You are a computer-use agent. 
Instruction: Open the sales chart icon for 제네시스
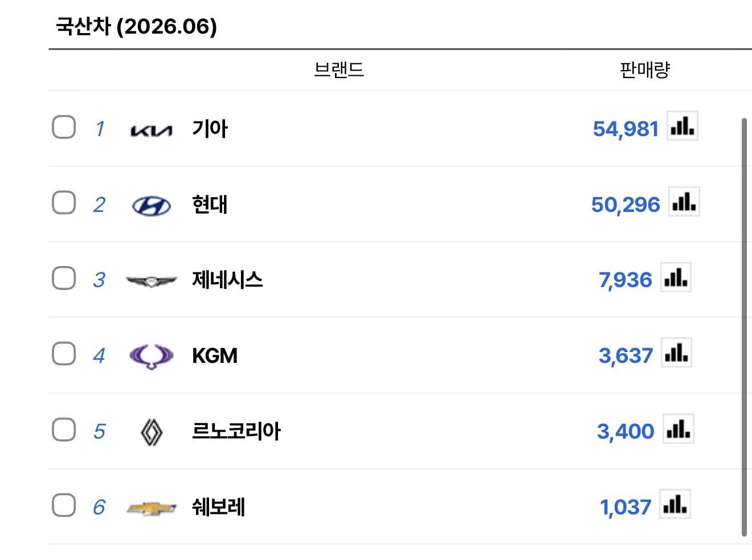coord(676,277)
